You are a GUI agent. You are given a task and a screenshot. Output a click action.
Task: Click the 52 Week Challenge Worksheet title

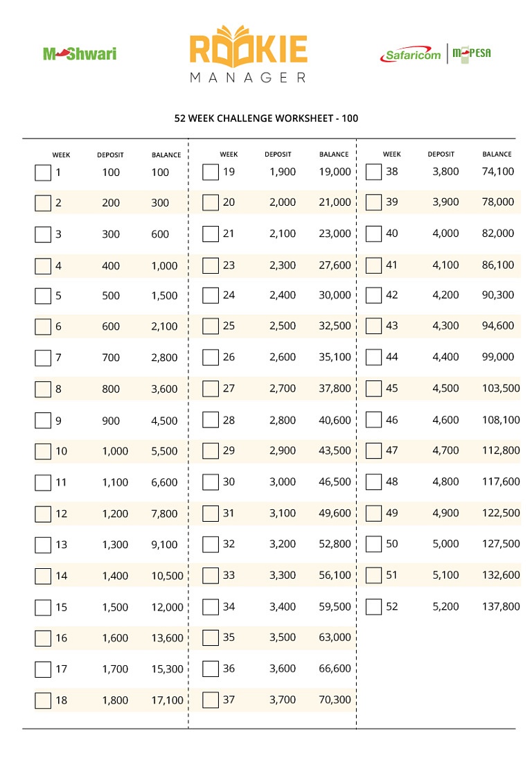point(266,118)
